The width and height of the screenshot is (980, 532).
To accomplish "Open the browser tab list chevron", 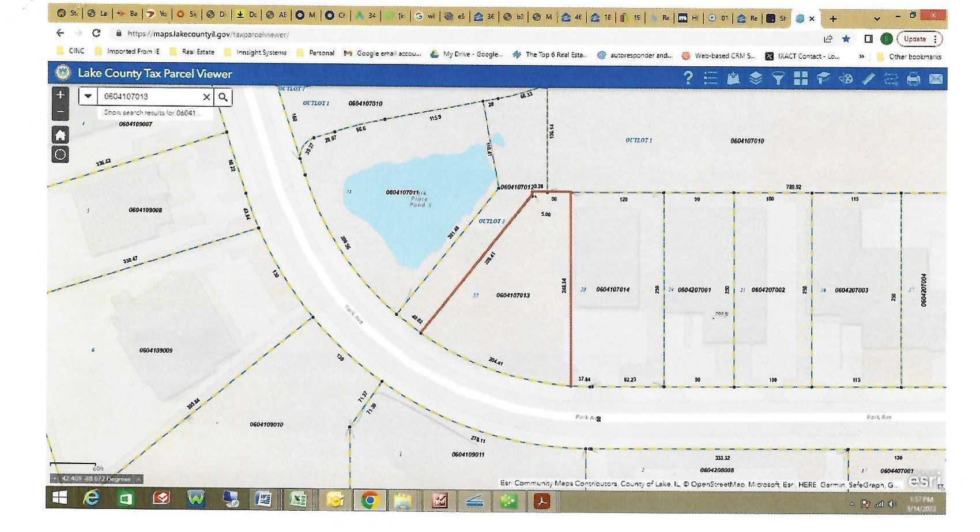I will click(x=877, y=18).
